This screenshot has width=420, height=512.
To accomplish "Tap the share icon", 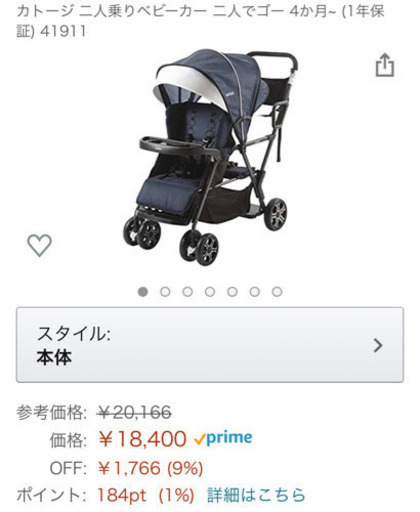I will tap(385, 65).
